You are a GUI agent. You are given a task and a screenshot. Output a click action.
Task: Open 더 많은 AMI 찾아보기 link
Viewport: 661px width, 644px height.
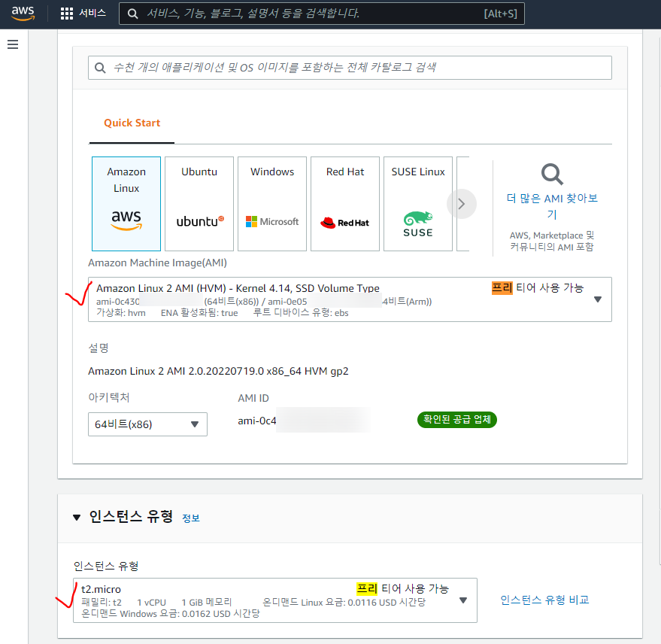[552, 206]
